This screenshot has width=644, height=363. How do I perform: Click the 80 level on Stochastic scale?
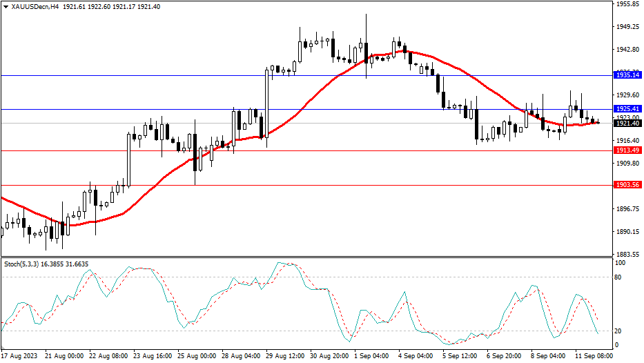pyautogui.click(x=619, y=277)
